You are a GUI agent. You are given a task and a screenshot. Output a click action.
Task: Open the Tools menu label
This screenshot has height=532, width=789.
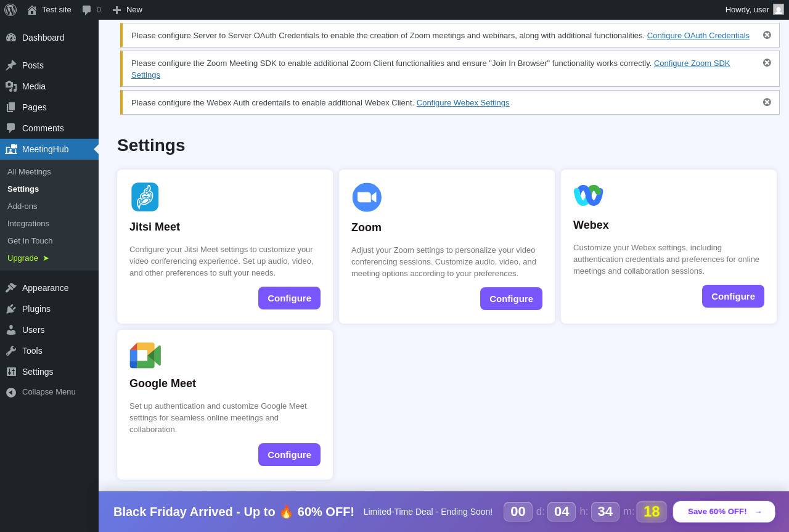tap(32, 351)
